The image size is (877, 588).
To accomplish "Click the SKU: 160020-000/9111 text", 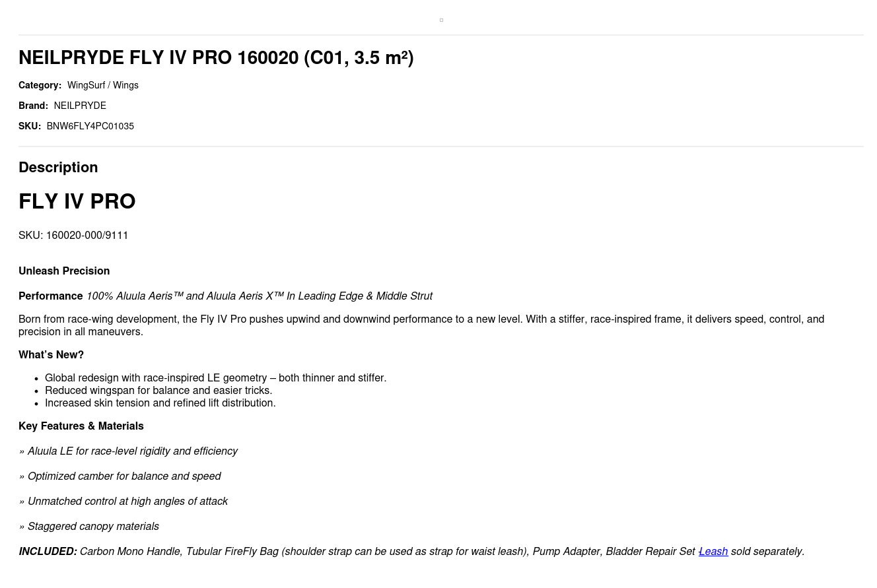I will tap(73, 236).
